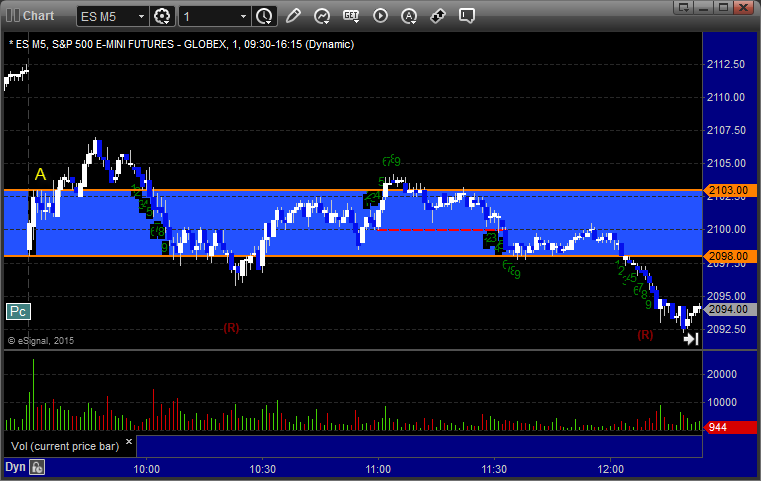Image resolution: width=761 pixels, height=481 pixels.
Task: Click the (R) marker near 12:10
Action: click(645, 334)
